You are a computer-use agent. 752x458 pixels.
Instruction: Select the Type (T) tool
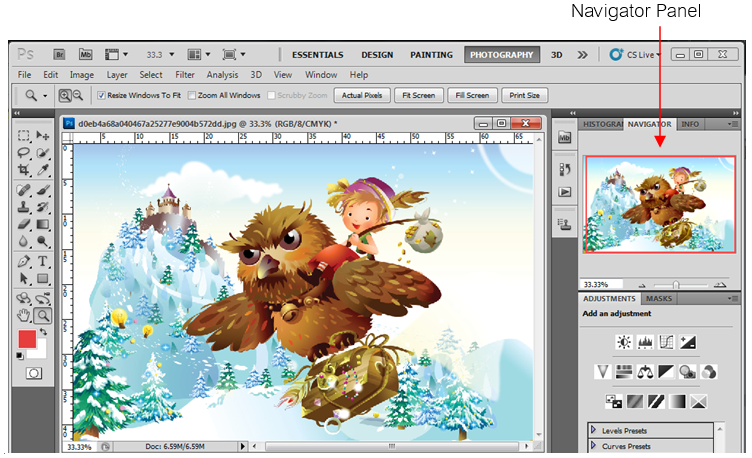tap(44, 260)
